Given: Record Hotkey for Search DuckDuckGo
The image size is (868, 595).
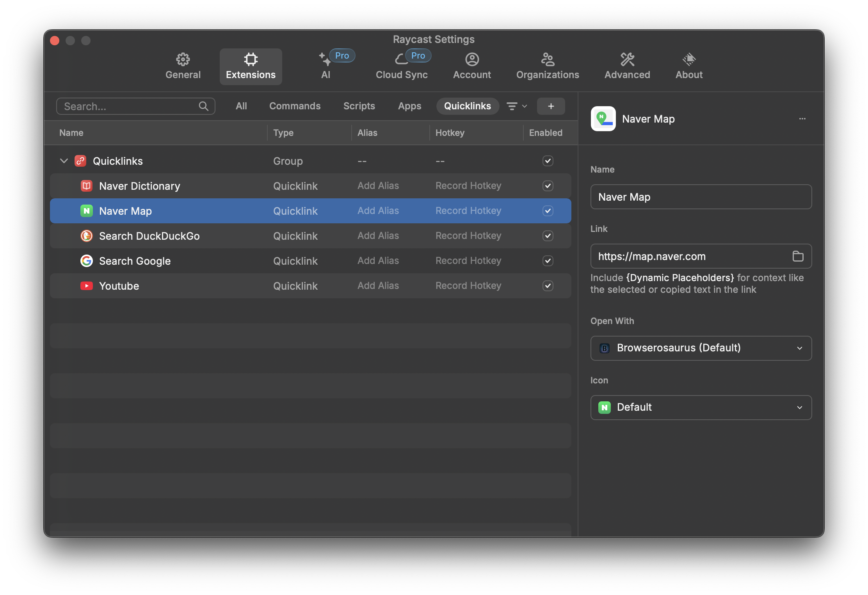Looking at the screenshot, I should (x=468, y=236).
